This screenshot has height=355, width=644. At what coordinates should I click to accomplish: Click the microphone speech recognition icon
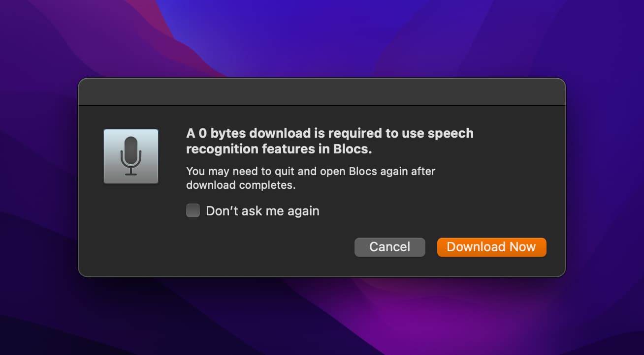(x=130, y=156)
